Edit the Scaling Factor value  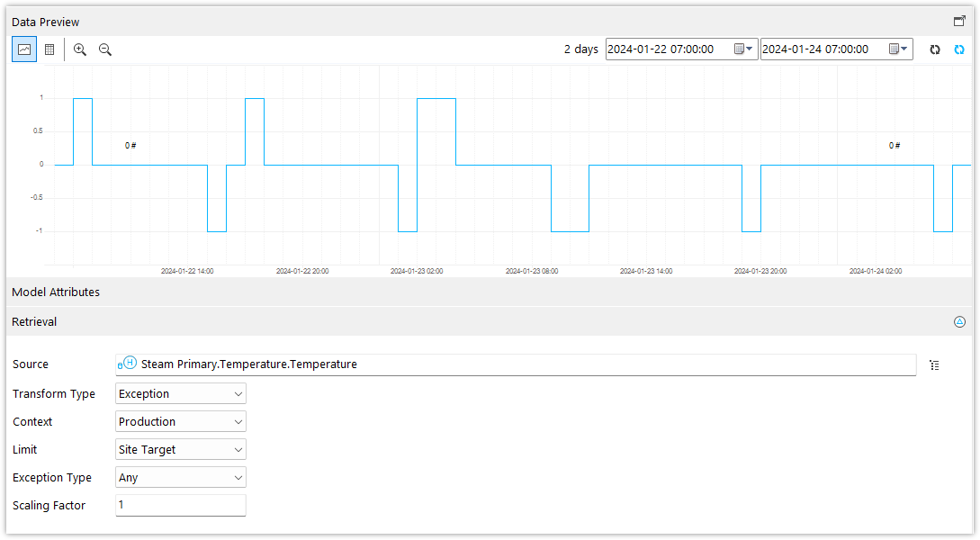pos(180,505)
